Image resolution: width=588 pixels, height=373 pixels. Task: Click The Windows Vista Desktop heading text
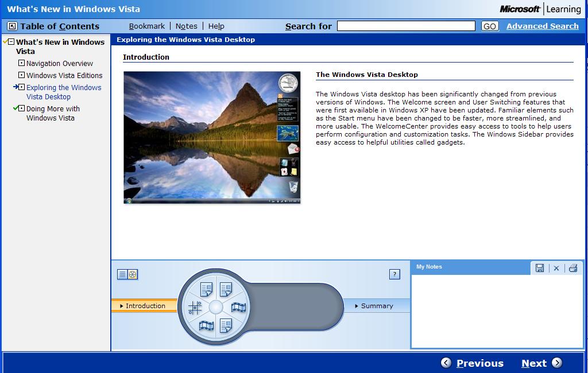tap(367, 75)
